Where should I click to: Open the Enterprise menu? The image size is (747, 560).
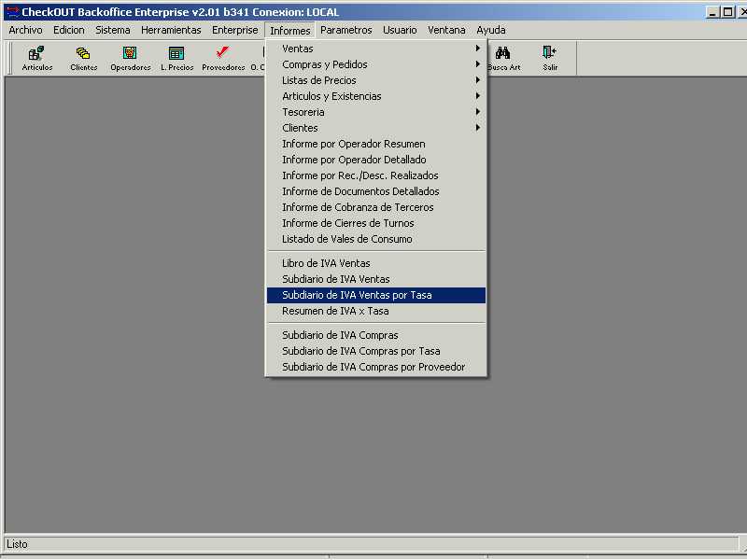tap(235, 30)
